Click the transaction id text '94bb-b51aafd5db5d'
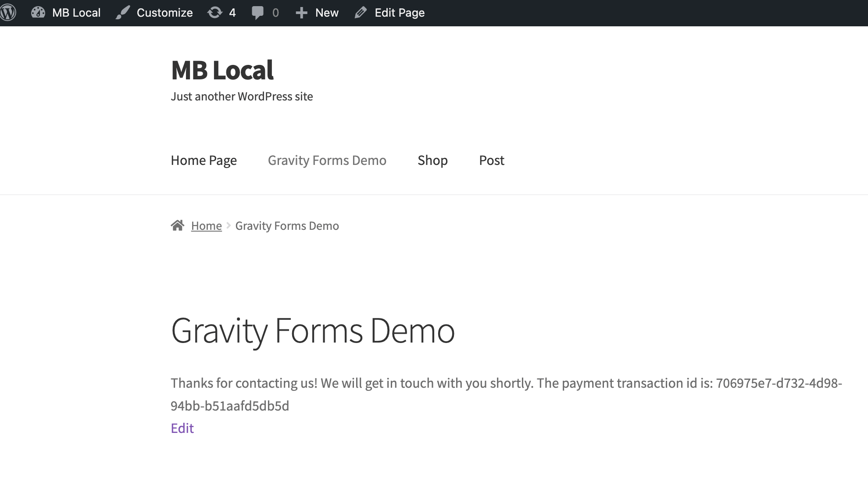 (x=230, y=406)
